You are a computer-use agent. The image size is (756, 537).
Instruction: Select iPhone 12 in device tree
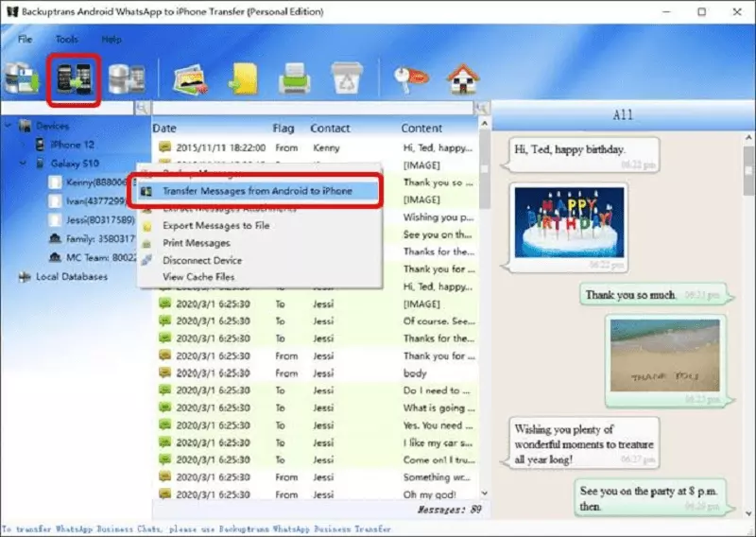pyautogui.click(x=73, y=145)
